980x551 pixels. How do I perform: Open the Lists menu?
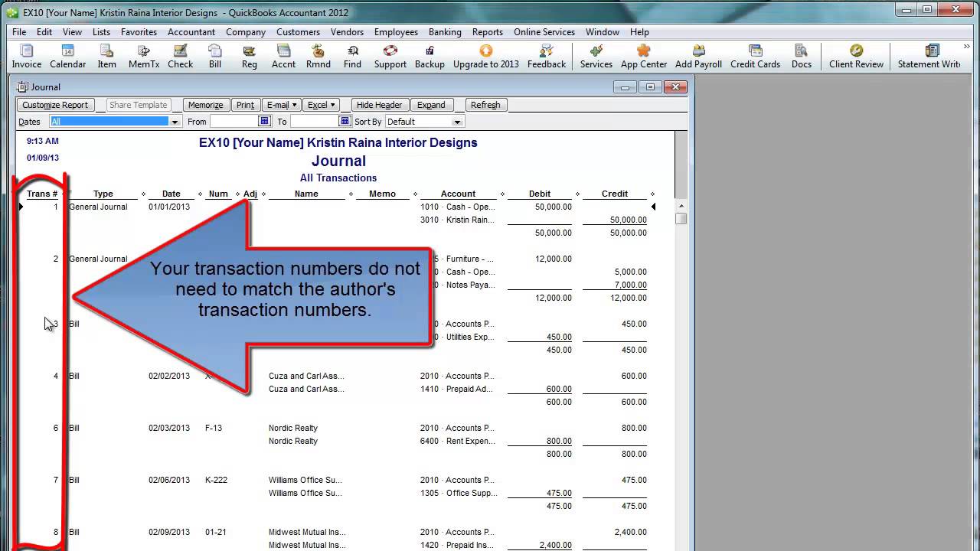point(101,32)
